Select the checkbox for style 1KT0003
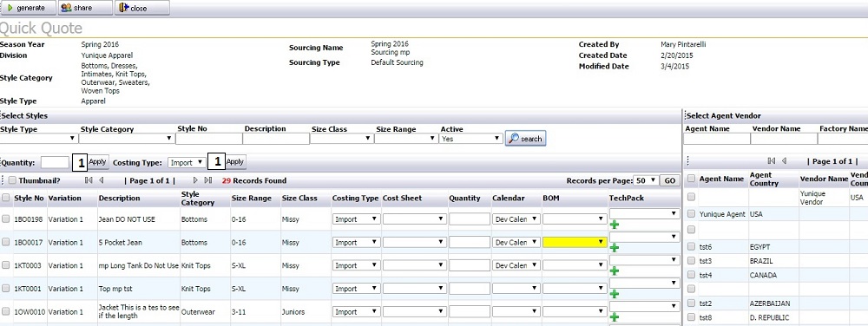 pos(5,265)
